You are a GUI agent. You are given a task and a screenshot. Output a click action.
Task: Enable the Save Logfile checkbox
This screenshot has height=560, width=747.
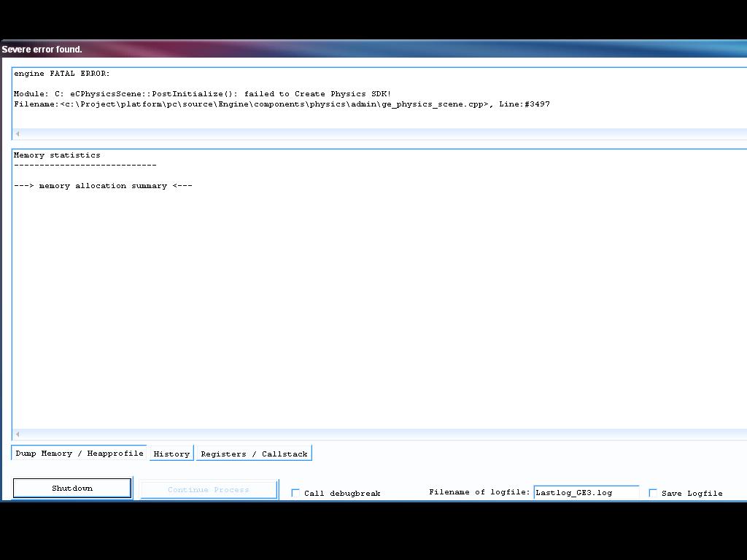coord(653,493)
